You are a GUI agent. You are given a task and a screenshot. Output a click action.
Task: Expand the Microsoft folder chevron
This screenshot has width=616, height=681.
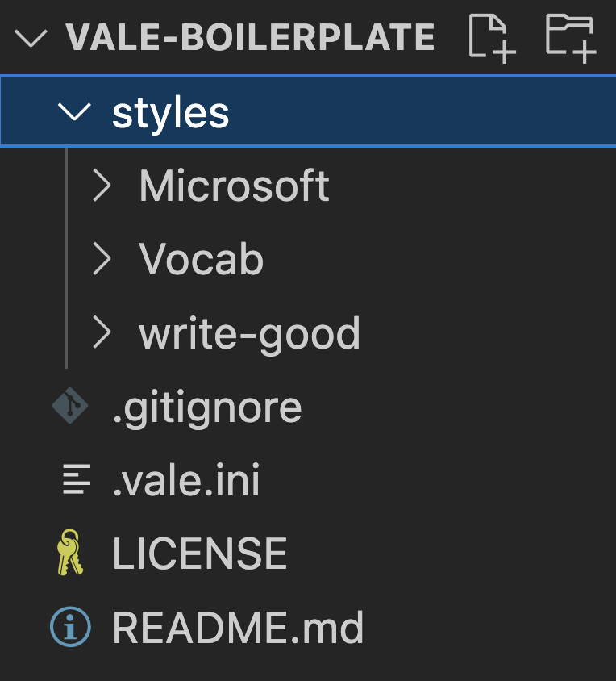(102, 186)
